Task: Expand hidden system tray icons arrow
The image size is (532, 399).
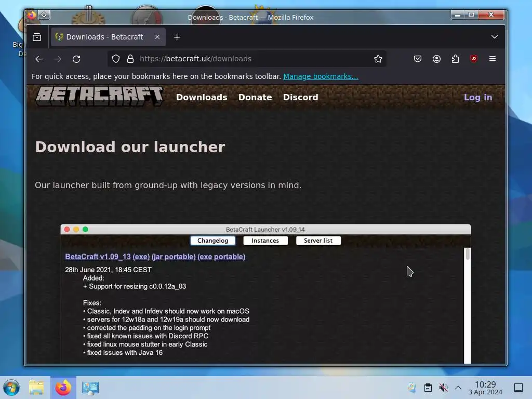Action: click(x=458, y=388)
